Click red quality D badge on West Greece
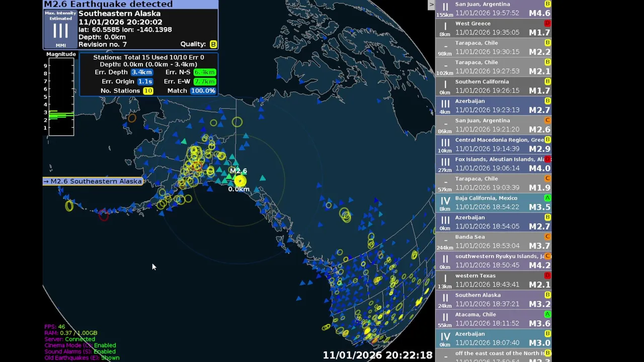Image resolution: width=644 pixels, height=362 pixels. 547,24
